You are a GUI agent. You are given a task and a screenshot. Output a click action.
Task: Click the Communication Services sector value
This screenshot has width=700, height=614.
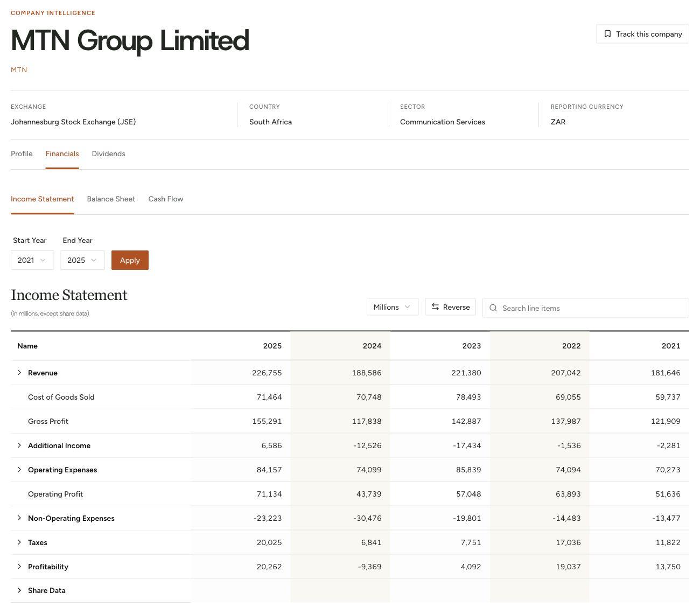coord(443,122)
